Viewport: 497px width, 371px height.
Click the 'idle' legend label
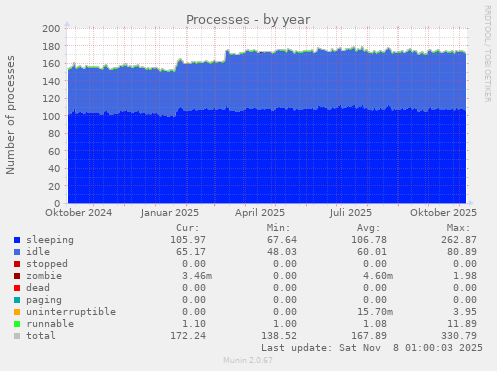(38, 252)
